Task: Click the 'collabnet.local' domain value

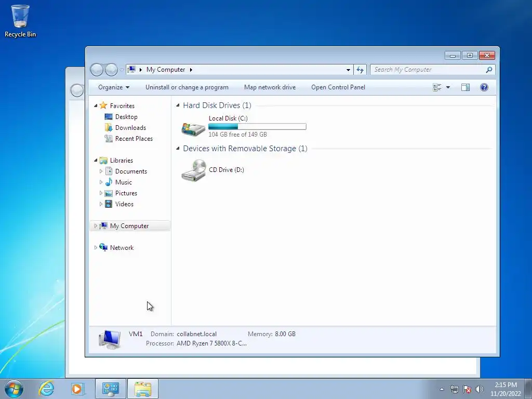Action: [x=196, y=334]
